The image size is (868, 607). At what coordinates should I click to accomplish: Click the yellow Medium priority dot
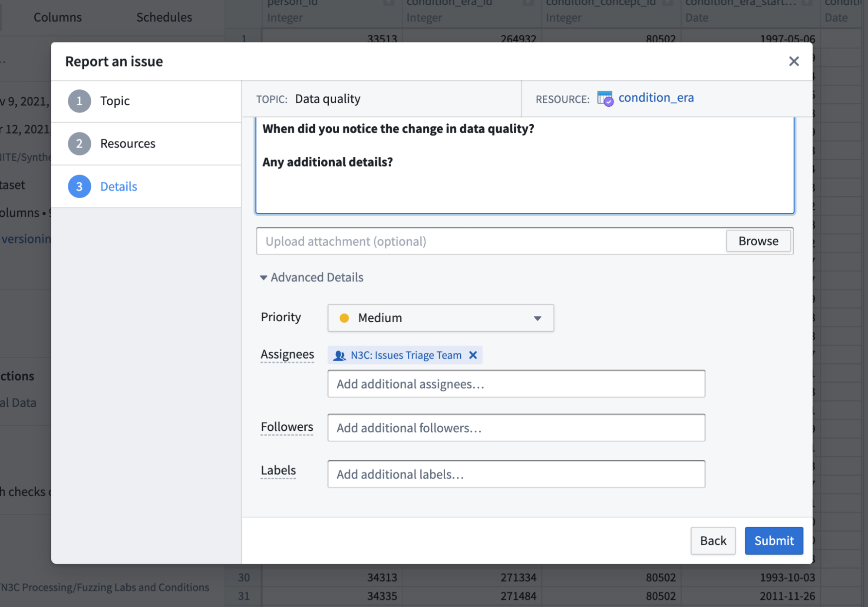344,318
